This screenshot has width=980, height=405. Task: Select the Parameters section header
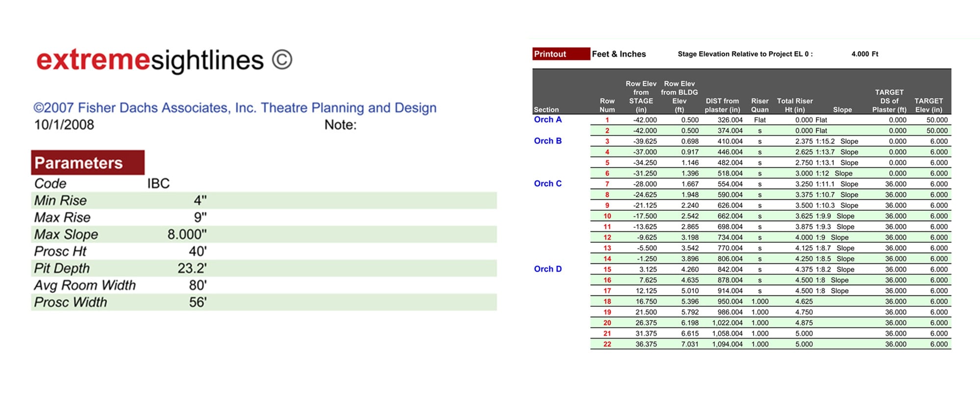pos(88,163)
